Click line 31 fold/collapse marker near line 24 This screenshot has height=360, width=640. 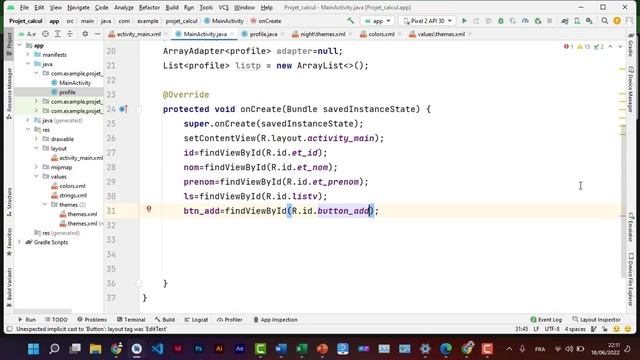coord(139,109)
